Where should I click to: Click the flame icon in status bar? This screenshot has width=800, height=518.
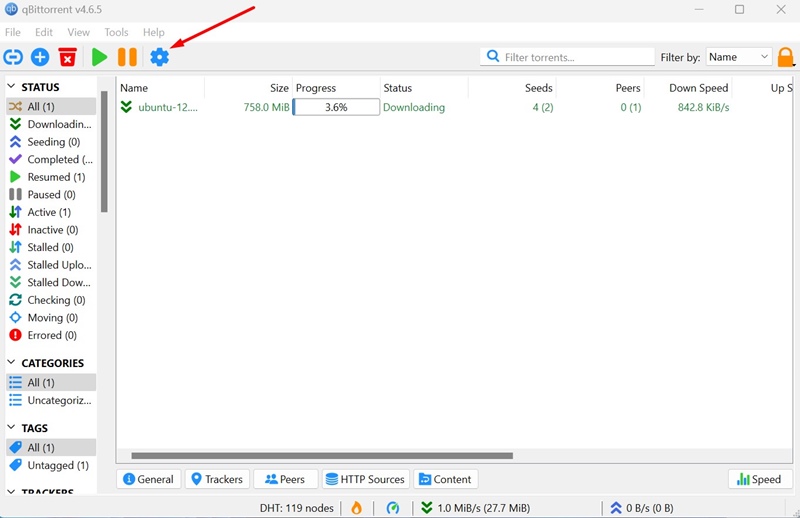tap(356, 508)
